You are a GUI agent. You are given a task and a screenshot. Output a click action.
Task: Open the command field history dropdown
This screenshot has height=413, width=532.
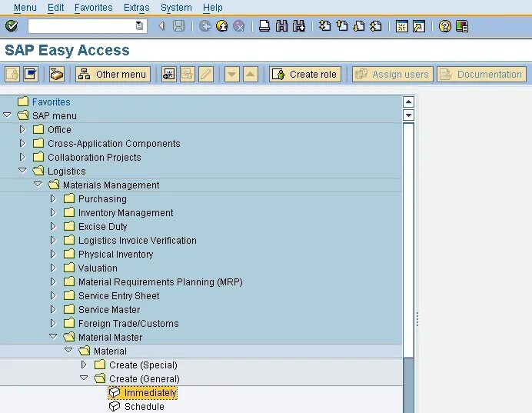point(139,26)
